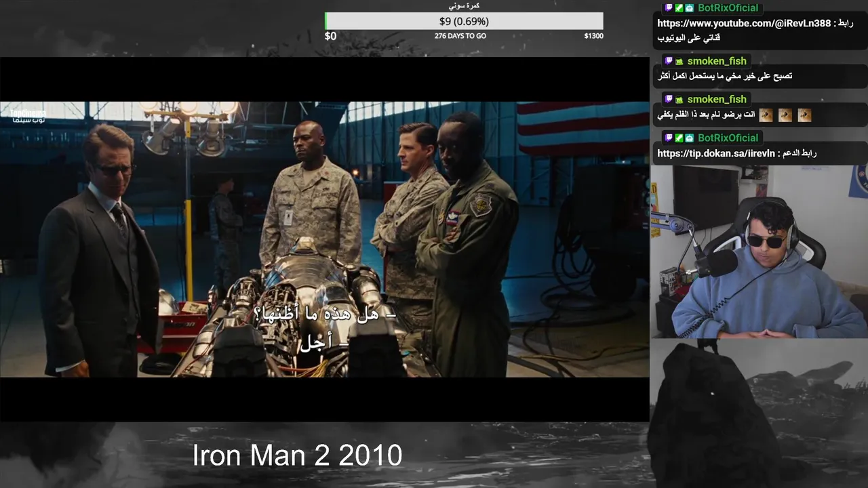
Task: Click the 'Iron Man 2 2010' title text
Action: [x=298, y=455]
